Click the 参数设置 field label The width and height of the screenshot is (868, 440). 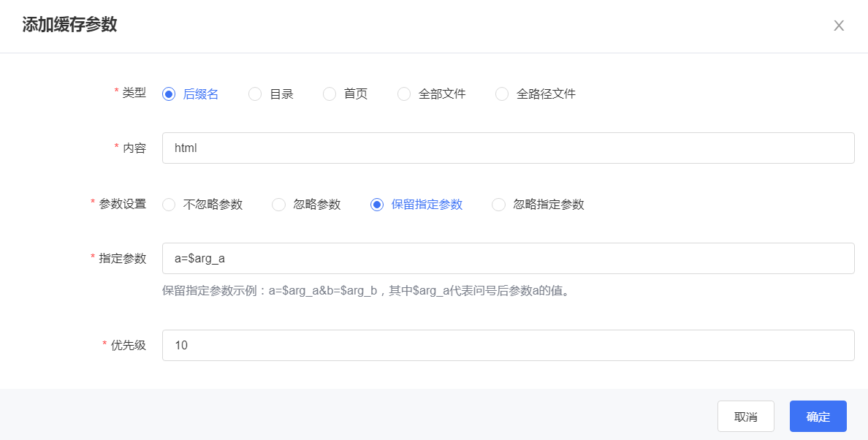tap(122, 204)
